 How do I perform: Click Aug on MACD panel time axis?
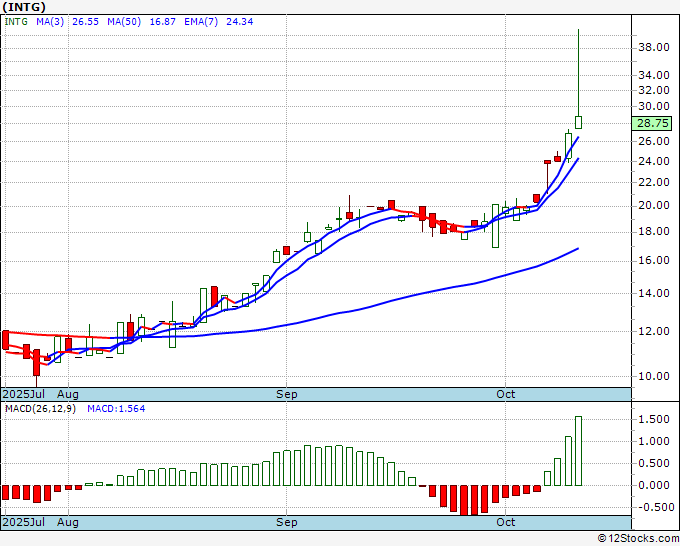click(68, 522)
